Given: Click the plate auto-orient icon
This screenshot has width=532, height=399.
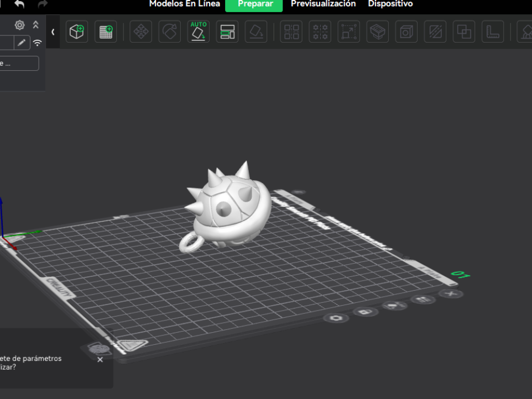Looking at the screenshot, I should [395, 306].
